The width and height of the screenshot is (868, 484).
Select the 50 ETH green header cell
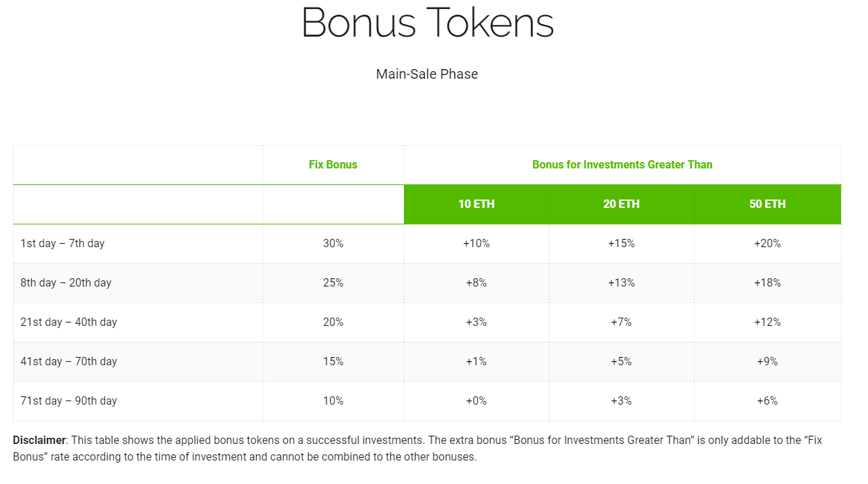[767, 204]
